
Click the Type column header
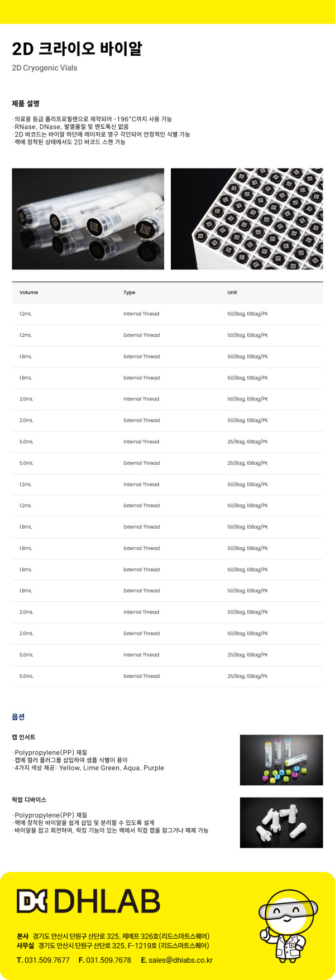(130, 292)
